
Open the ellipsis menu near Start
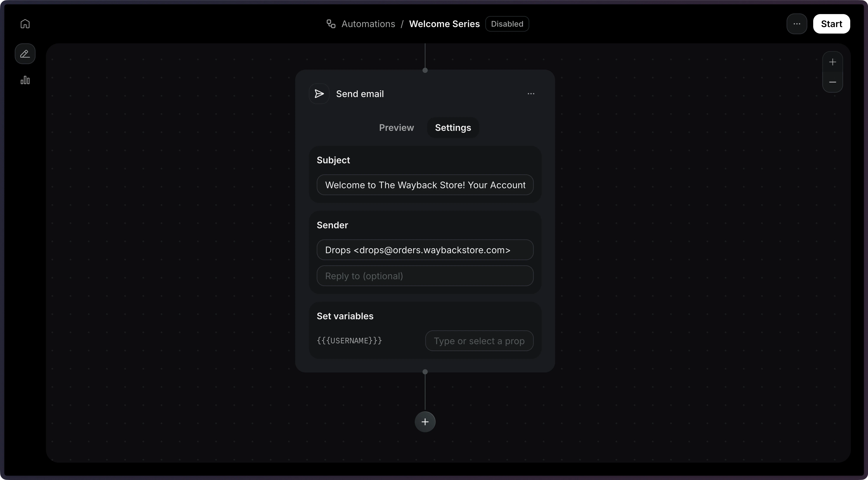pos(797,24)
